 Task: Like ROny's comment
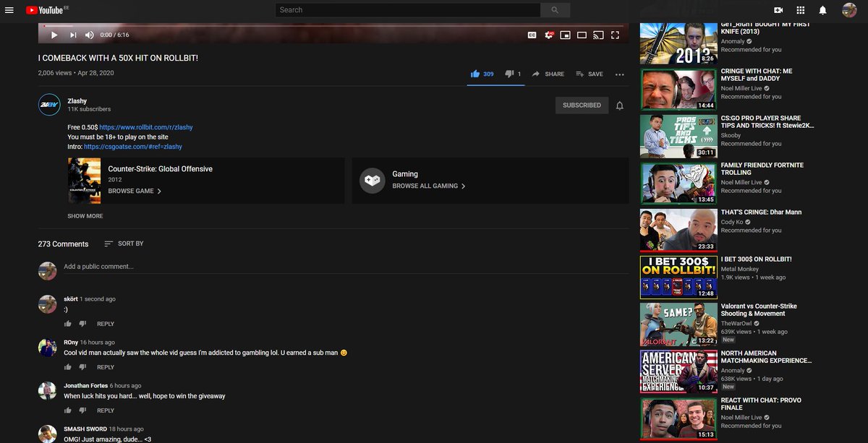click(x=67, y=367)
